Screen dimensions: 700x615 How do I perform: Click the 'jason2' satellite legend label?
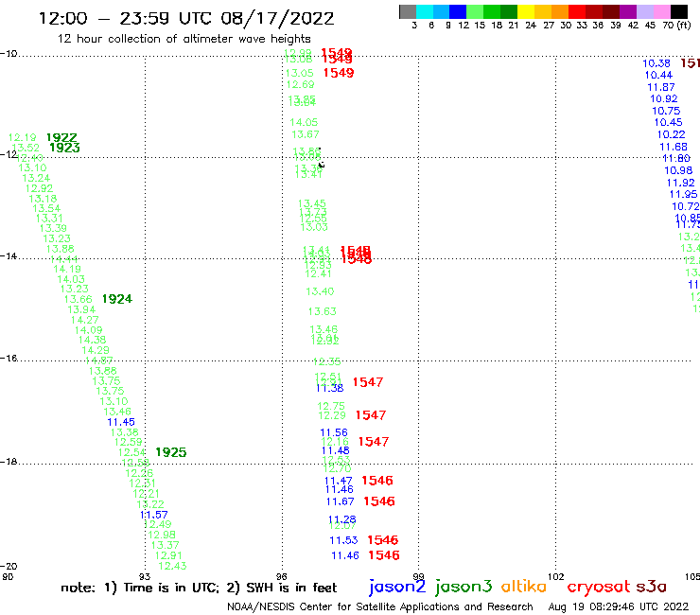click(x=397, y=587)
